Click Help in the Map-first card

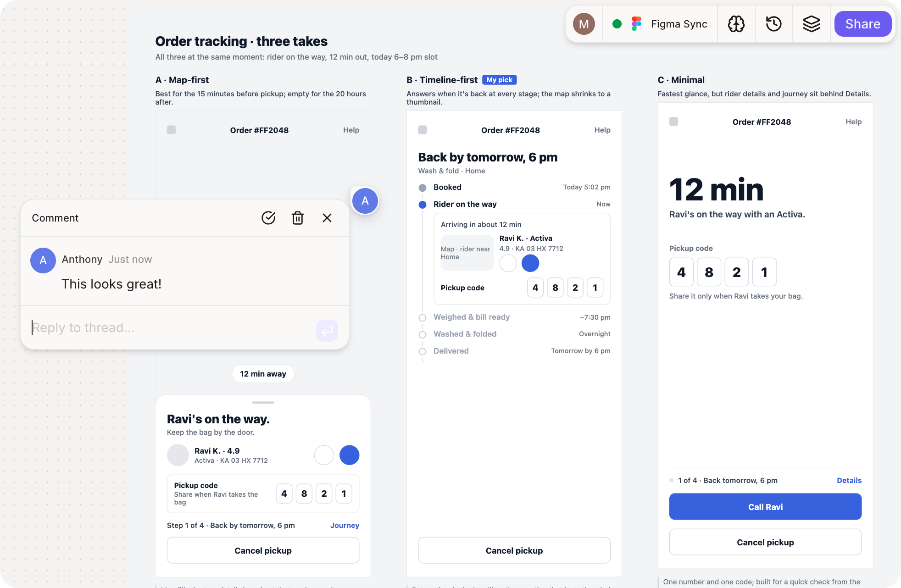pos(351,130)
